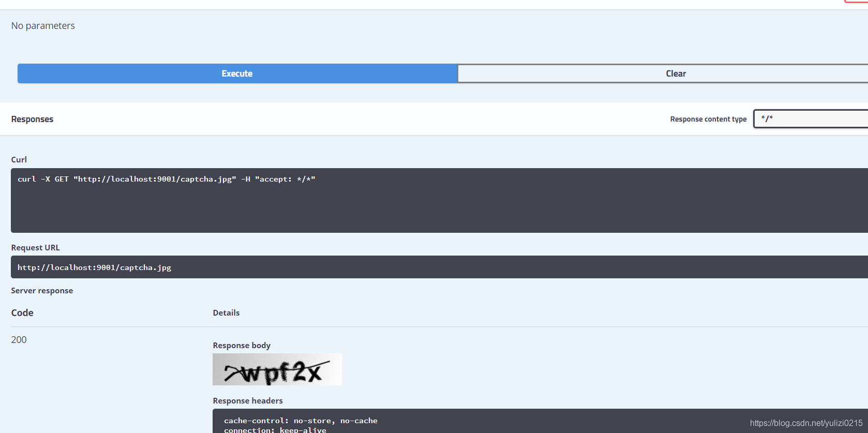
Task: Click the Request URL value localhost:9001/captcha.jpg
Action: coord(94,267)
